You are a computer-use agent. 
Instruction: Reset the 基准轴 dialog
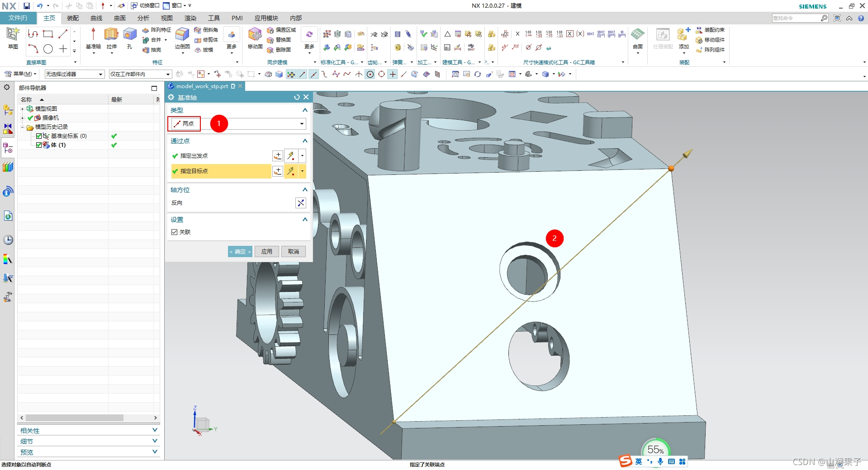click(297, 97)
